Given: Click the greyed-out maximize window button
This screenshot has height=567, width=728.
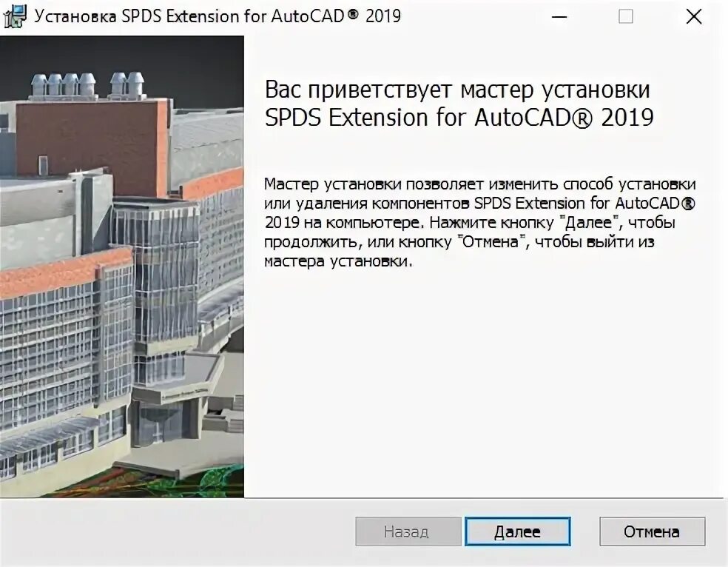Looking at the screenshot, I should click(625, 17).
